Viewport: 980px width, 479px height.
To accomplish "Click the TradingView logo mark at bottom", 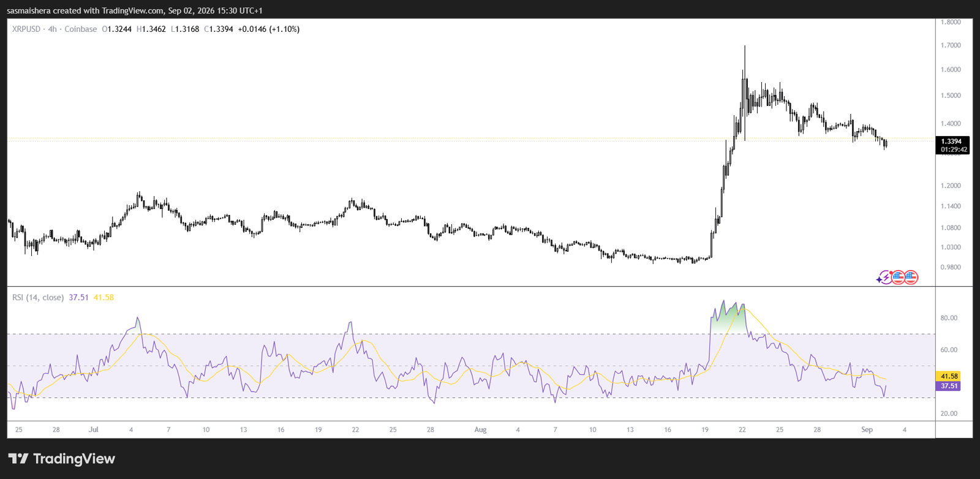I will (x=18, y=459).
